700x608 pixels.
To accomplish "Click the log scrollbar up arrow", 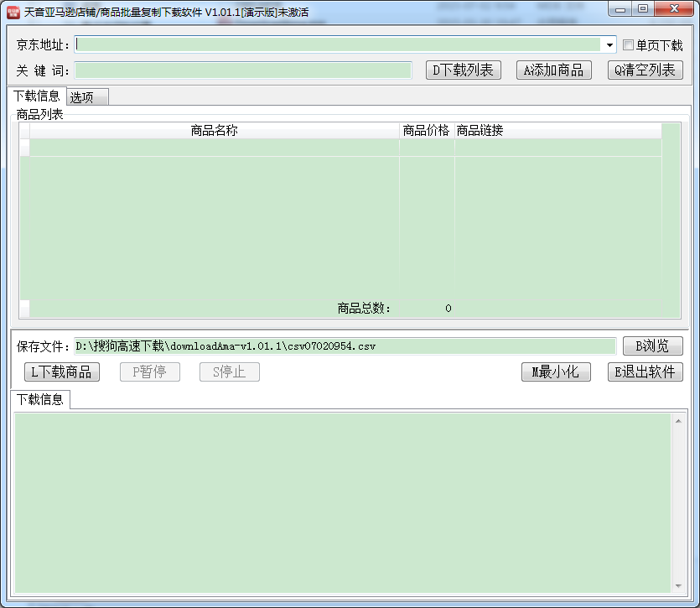I will [x=678, y=421].
